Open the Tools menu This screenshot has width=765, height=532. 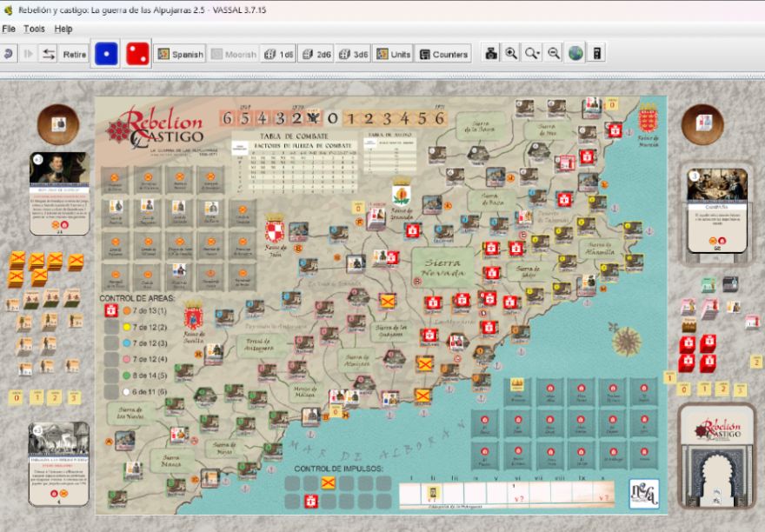pyautogui.click(x=34, y=29)
